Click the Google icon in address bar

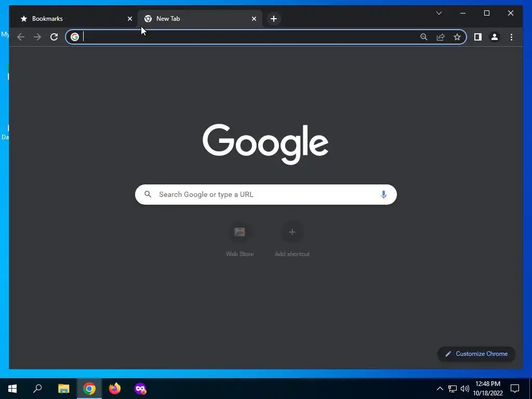pos(75,37)
